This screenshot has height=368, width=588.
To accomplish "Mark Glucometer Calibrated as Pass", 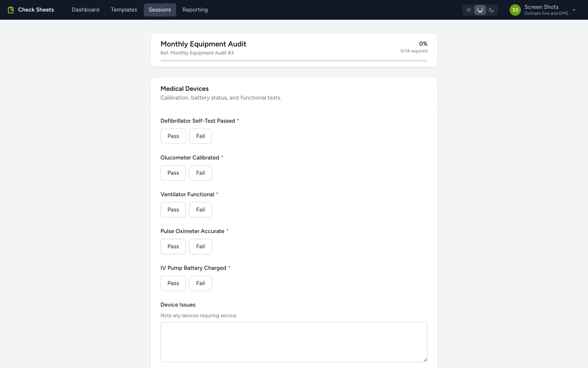I will click(173, 173).
